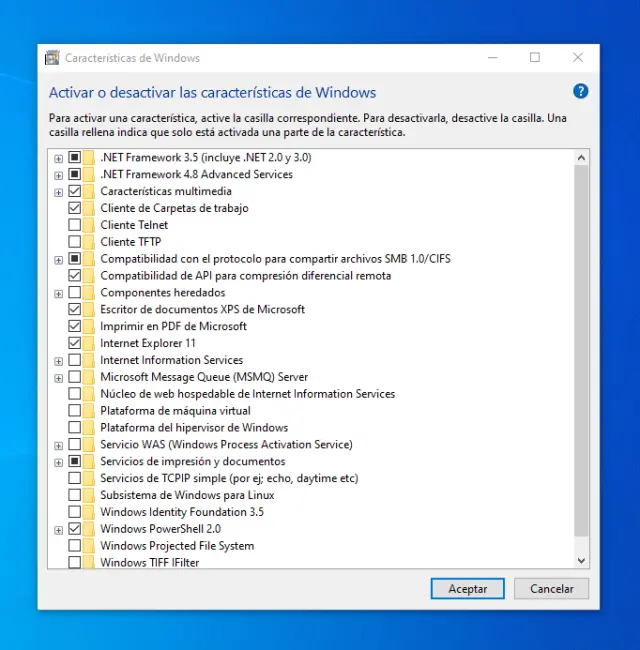The image size is (640, 650).
Task: Select the Windows Identity Foundation 3.5 item
Action: point(181,512)
